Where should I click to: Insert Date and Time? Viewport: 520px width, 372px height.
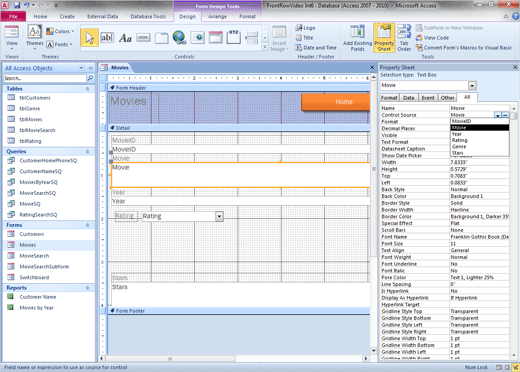316,48
